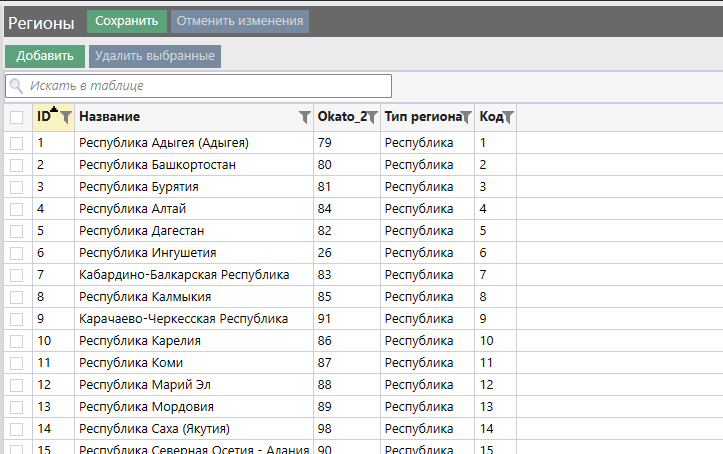The height and width of the screenshot is (454, 723).
Task: Sort by the Okato_2 column header
Action: (341, 117)
